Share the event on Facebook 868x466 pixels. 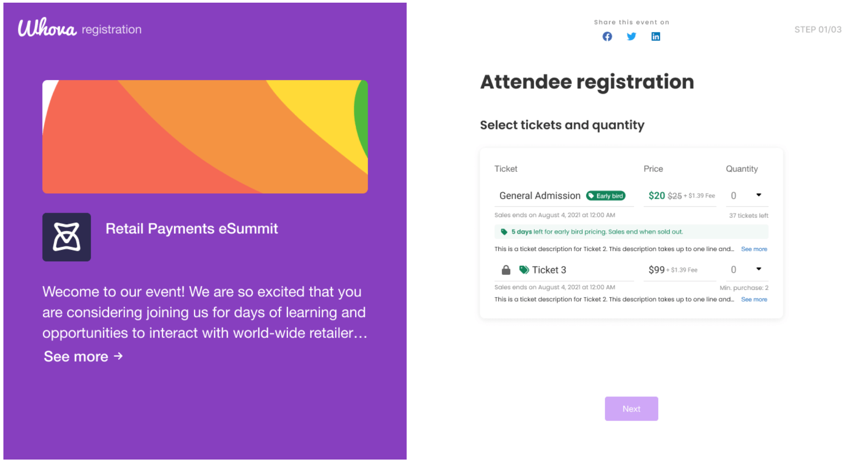click(x=607, y=36)
